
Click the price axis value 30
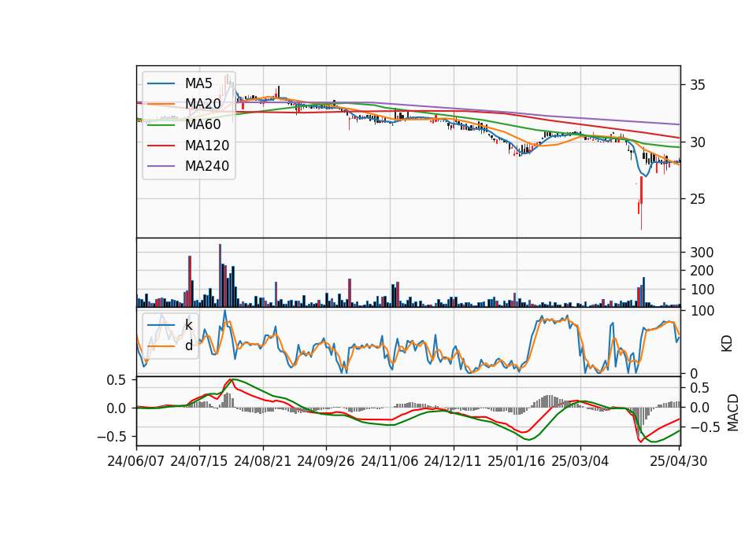(x=697, y=142)
